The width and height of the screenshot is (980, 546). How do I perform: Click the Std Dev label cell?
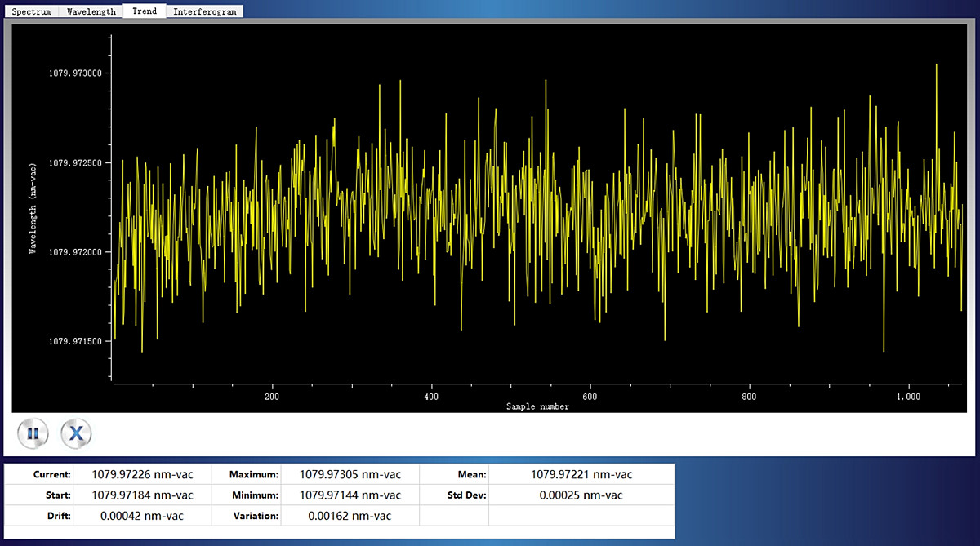tap(454, 495)
